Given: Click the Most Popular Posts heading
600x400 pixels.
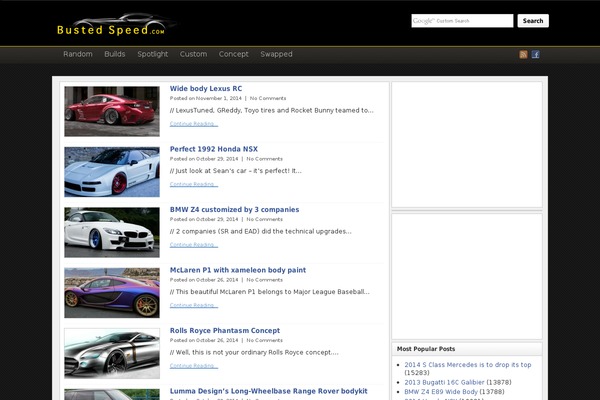Looking at the screenshot, I should 426,349.
